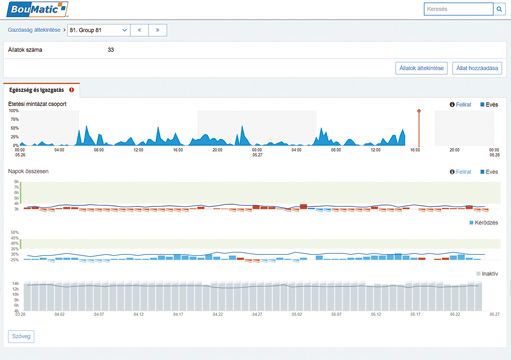Click the Állatok száma label
The image size is (511, 360).
coord(25,50)
